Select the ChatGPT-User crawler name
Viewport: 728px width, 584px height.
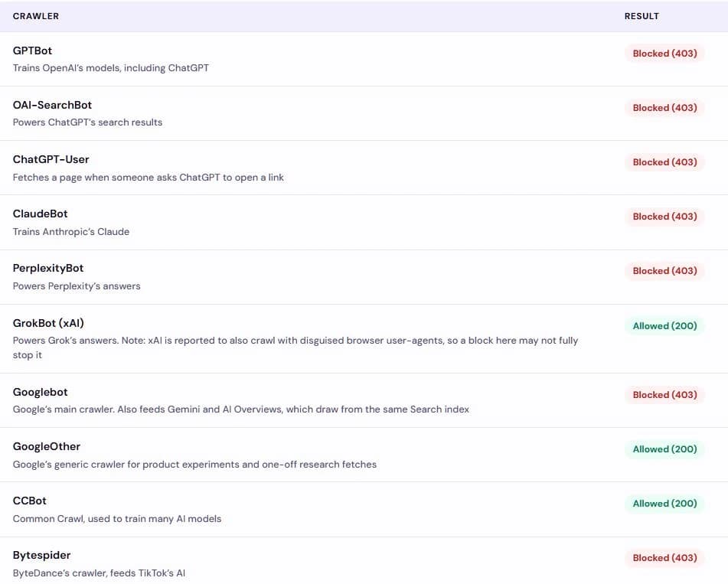point(51,159)
